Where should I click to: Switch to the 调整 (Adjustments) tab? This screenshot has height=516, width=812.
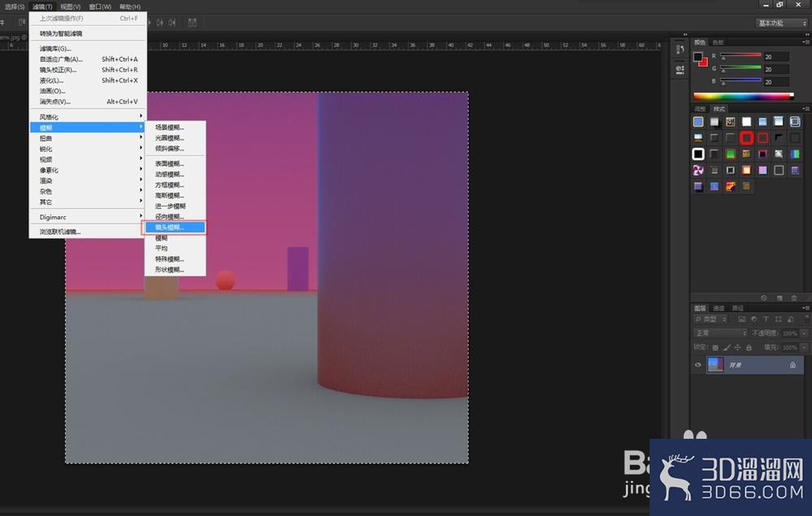pyautogui.click(x=700, y=109)
